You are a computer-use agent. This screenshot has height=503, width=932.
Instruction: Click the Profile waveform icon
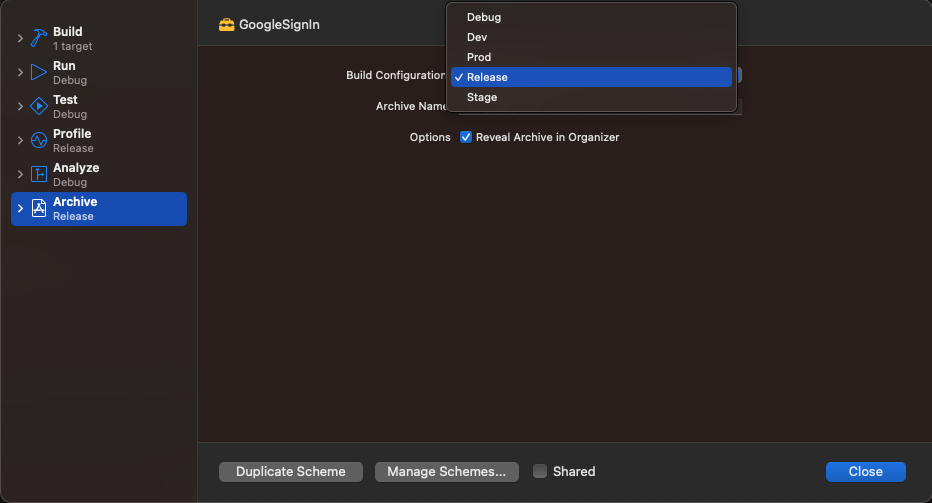tap(39, 140)
